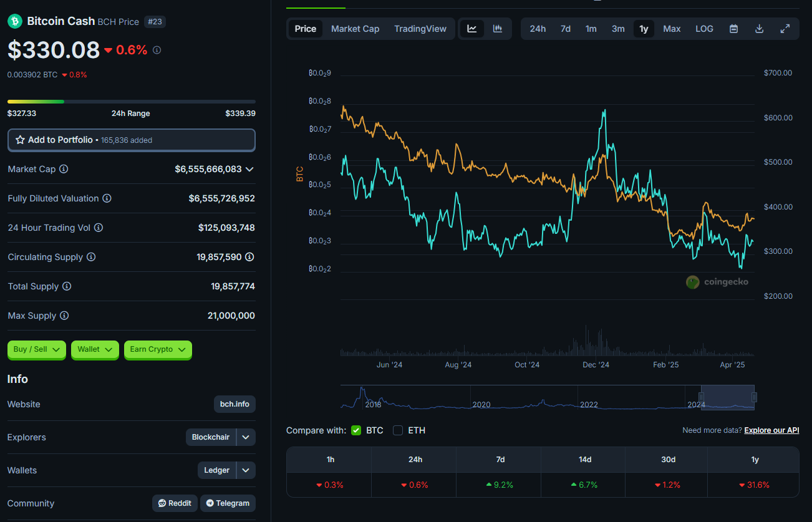Switch to the Market Cap tab
Viewport: 812px width, 522px height.
point(355,29)
